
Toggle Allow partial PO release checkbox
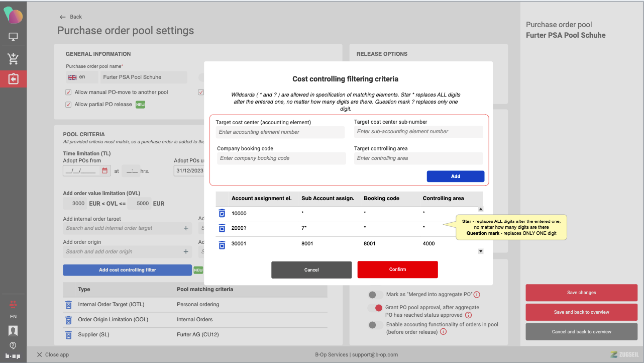(68, 105)
